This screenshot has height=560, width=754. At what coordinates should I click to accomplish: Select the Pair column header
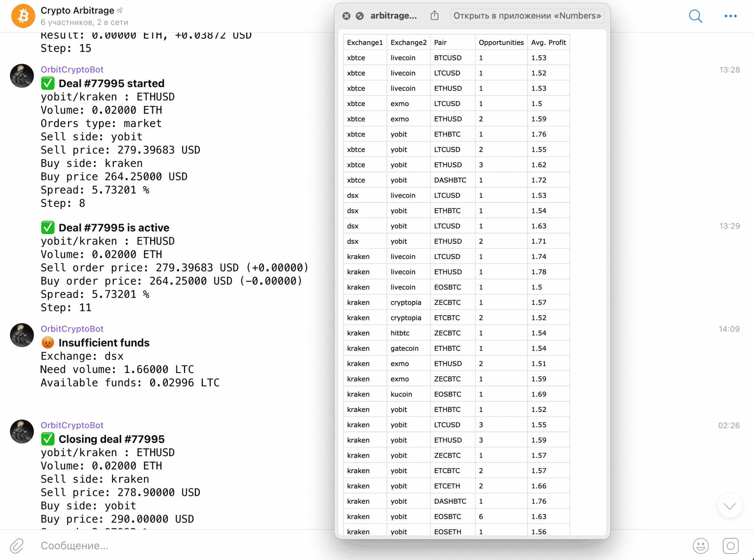(453, 42)
